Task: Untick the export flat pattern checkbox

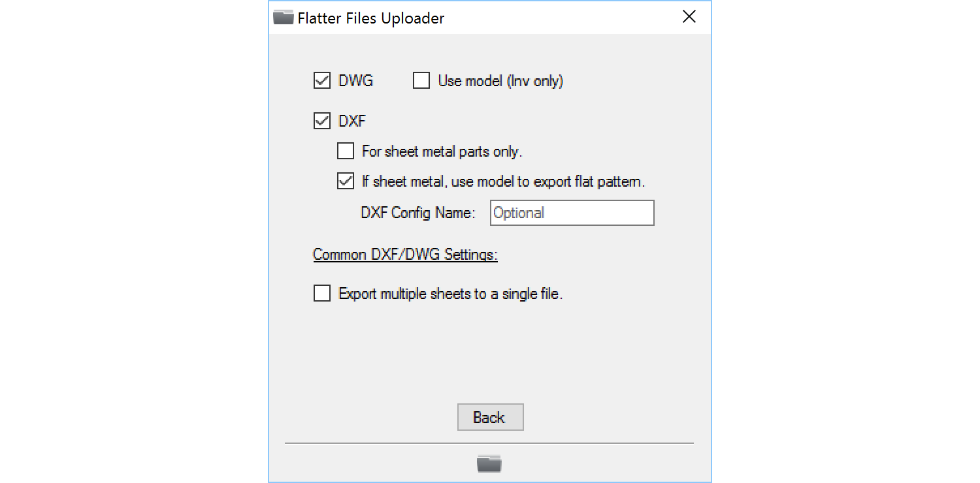Action: (346, 181)
